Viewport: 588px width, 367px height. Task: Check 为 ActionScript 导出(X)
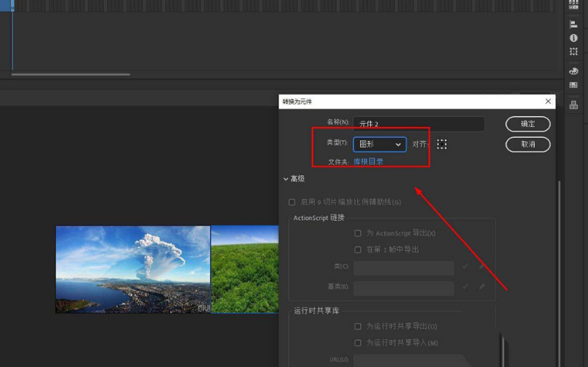coord(358,234)
